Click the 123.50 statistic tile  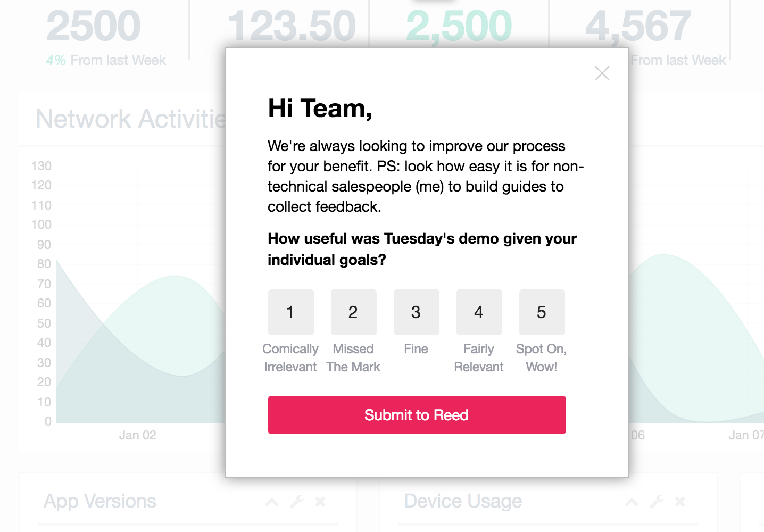[x=292, y=26]
